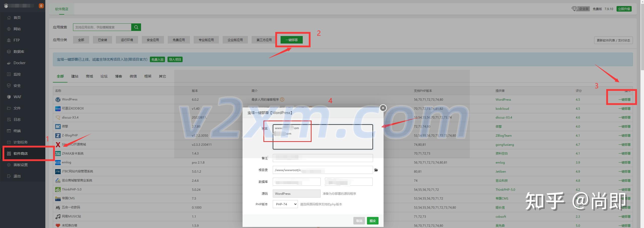644x228 pixels.
Task: Switch to the 博客 tab
Action: [x=119, y=76]
